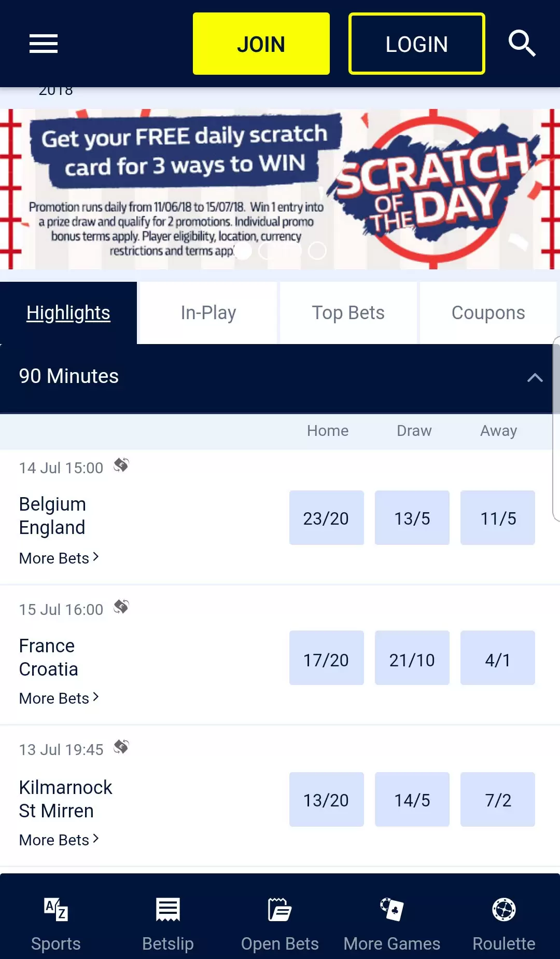Click the LOGIN button
This screenshot has width=560, height=959.
click(x=417, y=44)
